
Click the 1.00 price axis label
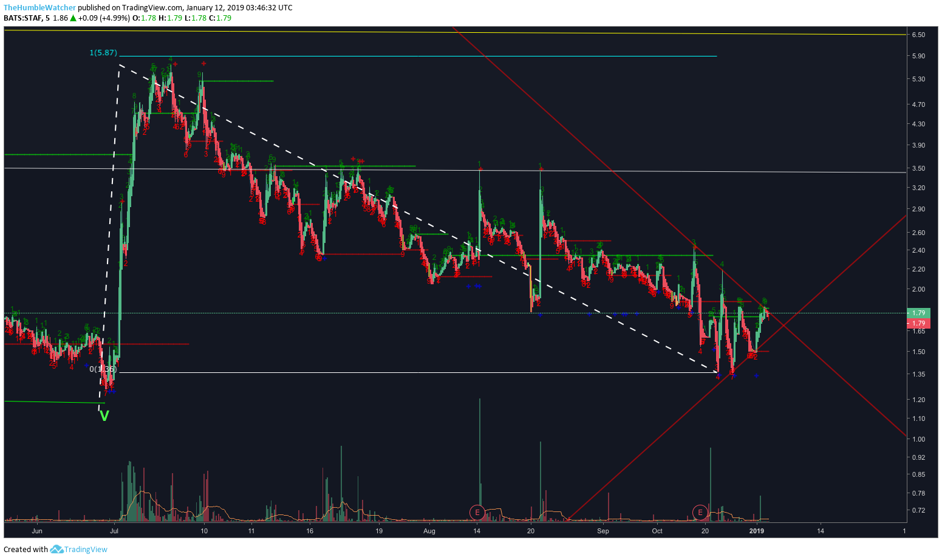[x=918, y=440]
